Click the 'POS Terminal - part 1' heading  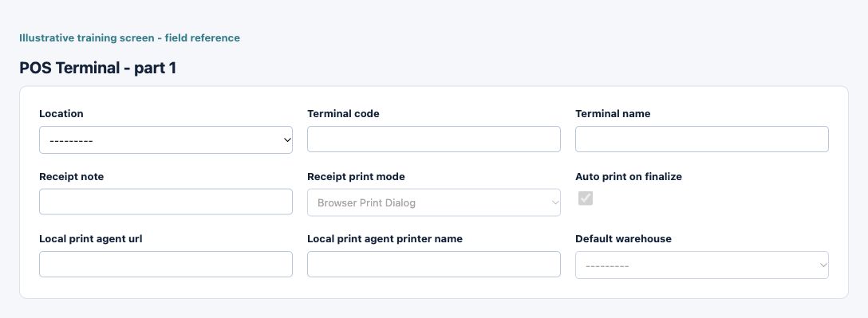coord(97,68)
